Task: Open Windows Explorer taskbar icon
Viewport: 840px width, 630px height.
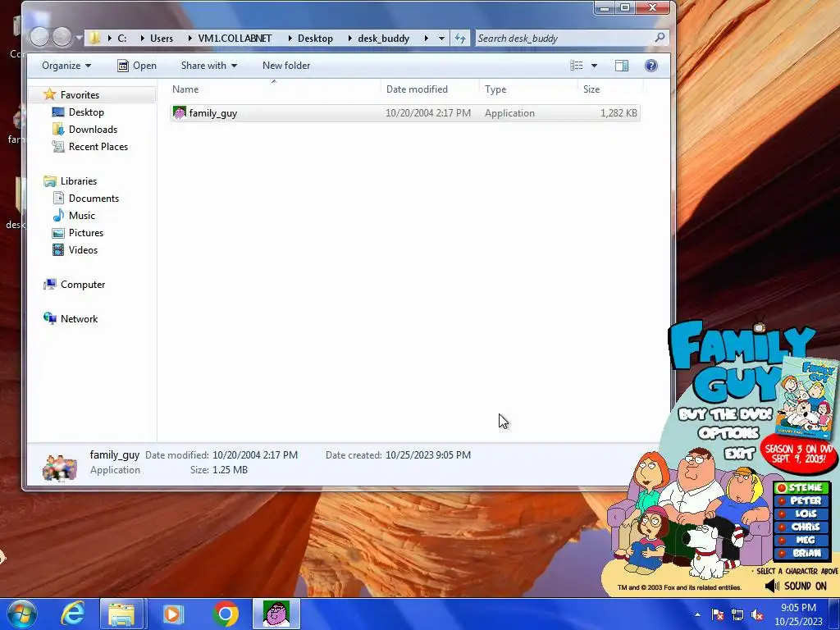Action: (x=121, y=614)
